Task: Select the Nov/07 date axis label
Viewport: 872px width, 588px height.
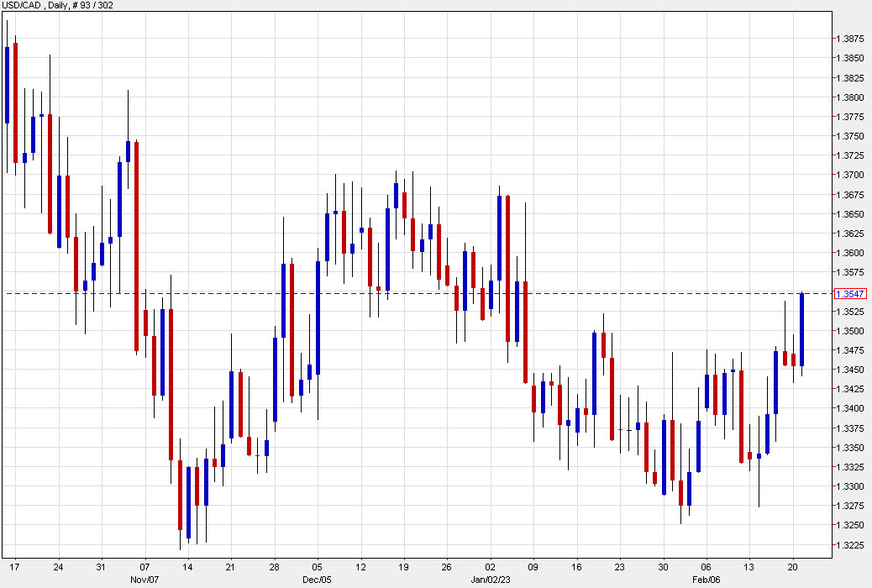Action: (x=146, y=579)
